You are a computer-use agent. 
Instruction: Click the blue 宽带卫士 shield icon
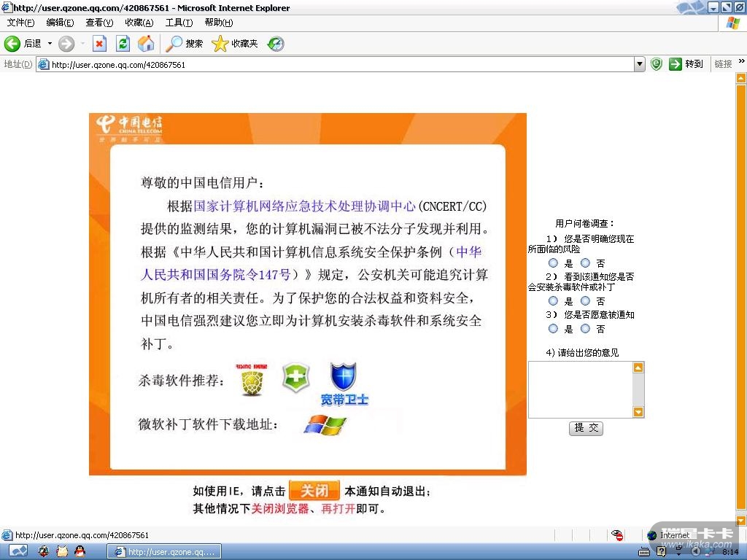[344, 384]
